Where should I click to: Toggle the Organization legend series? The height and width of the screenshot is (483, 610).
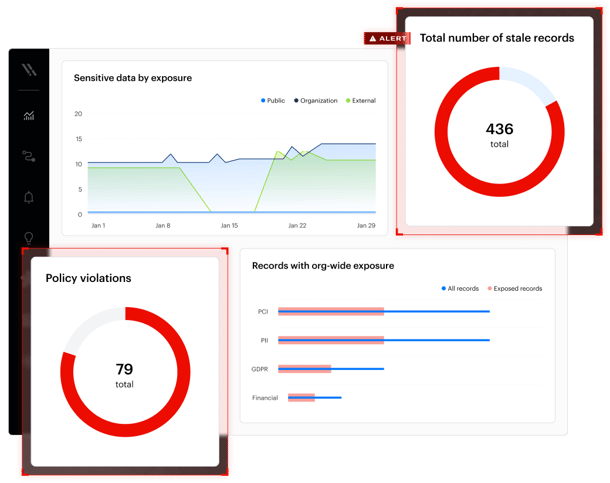click(x=316, y=101)
